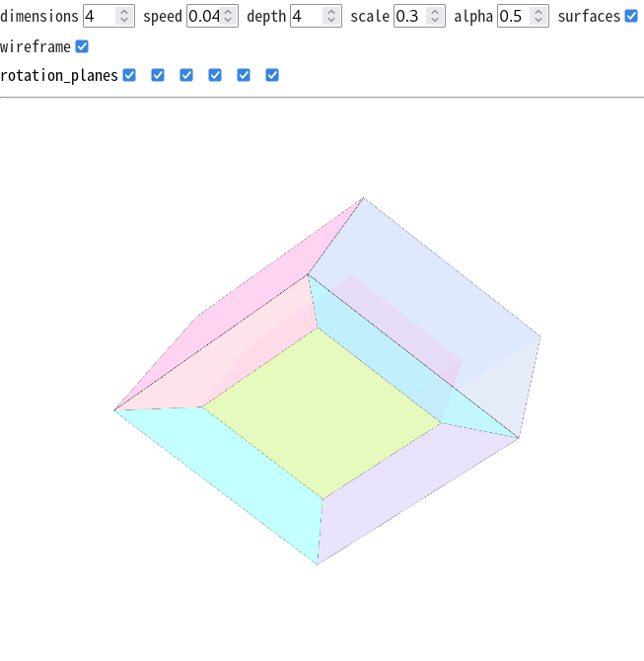644x661 pixels.
Task: Toggle the third rotation_planes checkbox
Action: coord(186,75)
